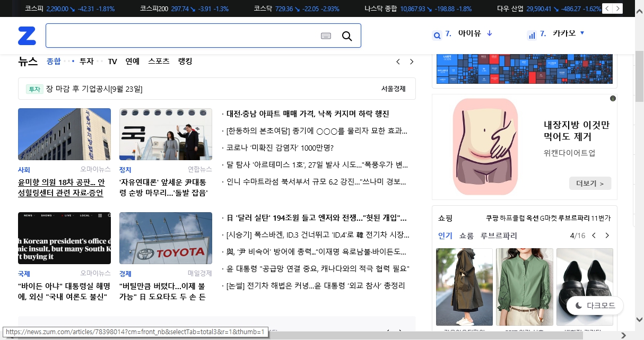This screenshot has height=340, width=644.
Task: Click the ad info icon on the banner
Action: 613,99
